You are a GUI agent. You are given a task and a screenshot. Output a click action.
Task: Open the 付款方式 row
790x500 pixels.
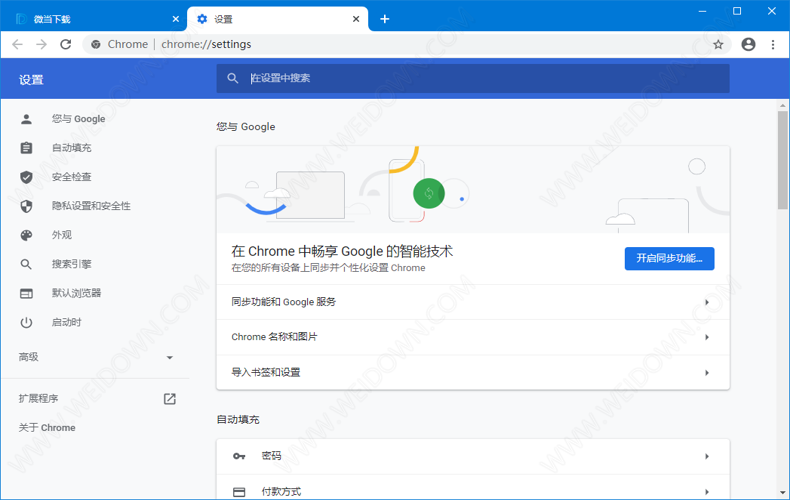pyautogui.click(x=473, y=487)
